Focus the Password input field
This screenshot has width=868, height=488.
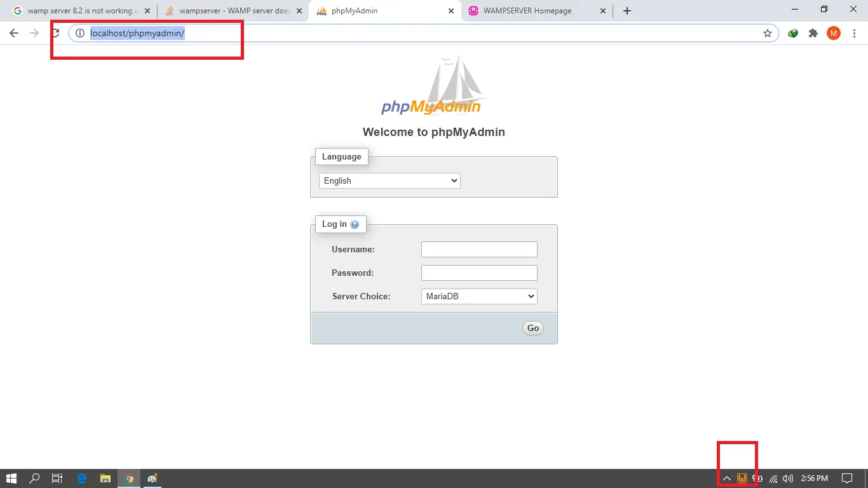tap(479, 273)
